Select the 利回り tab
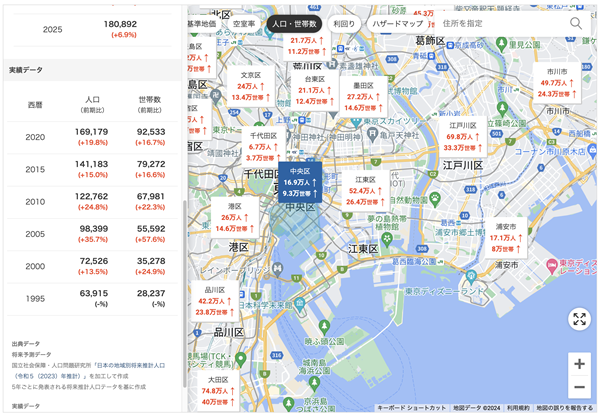The width and height of the screenshot is (600, 416). pos(344,24)
